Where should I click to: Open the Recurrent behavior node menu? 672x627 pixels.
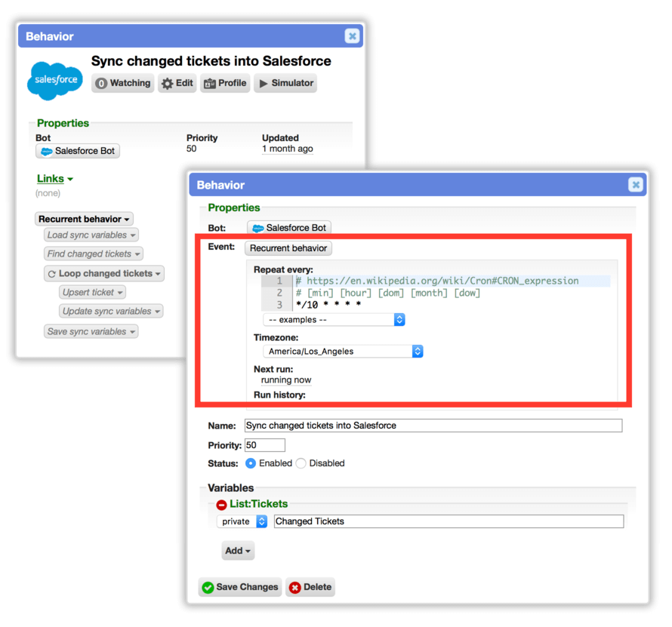(x=84, y=219)
